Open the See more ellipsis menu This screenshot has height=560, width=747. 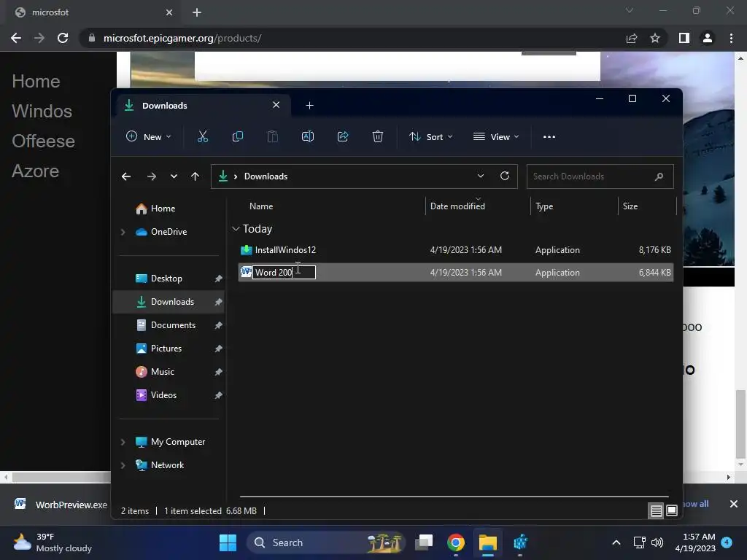pos(549,136)
